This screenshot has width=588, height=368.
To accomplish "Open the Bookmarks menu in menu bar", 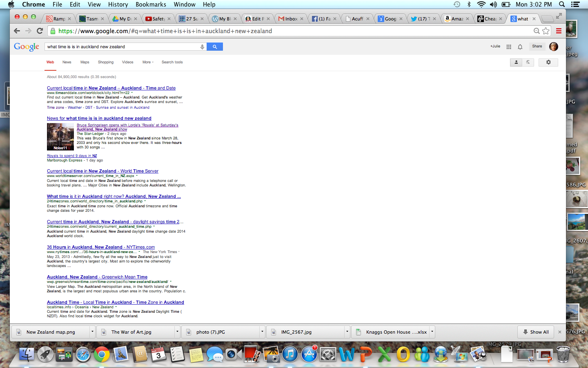I will (151, 4).
